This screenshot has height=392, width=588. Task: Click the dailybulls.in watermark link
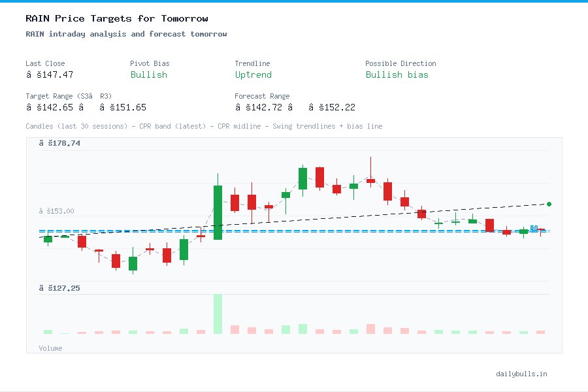(x=521, y=374)
